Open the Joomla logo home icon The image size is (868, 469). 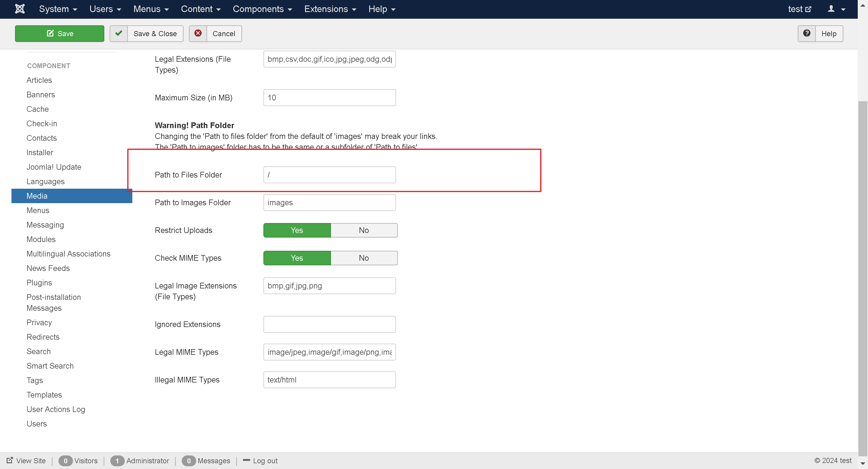pos(20,9)
